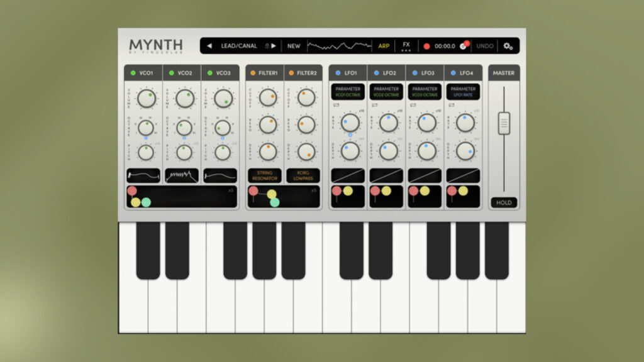Click the Master volume fader handle
The image size is (644, 362).
coord(504,123)
